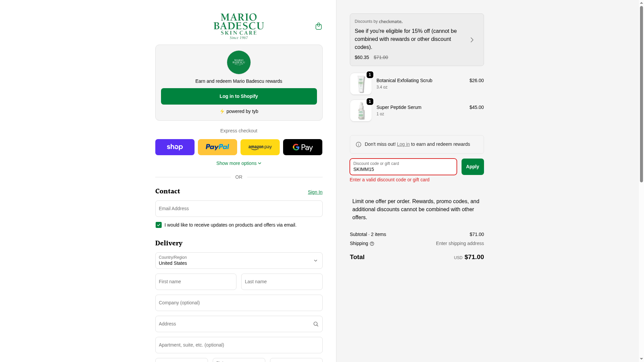Screen dimensions: 644x362
Task: Uncheck the email updates checkbox
Action: (x=159, y=225)
